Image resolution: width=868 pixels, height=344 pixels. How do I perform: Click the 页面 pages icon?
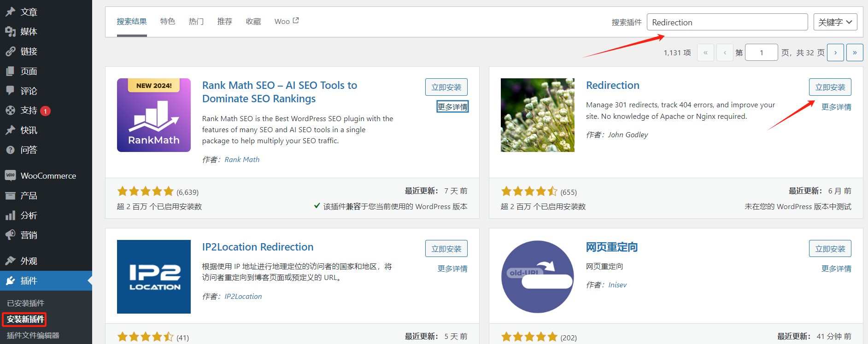(10, 71)
